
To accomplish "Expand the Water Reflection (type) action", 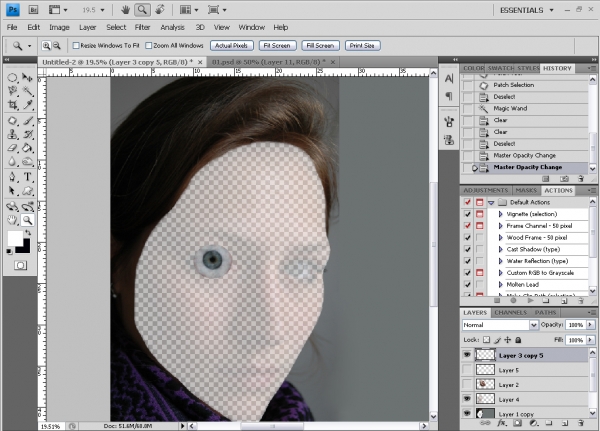I will (501, 261).
